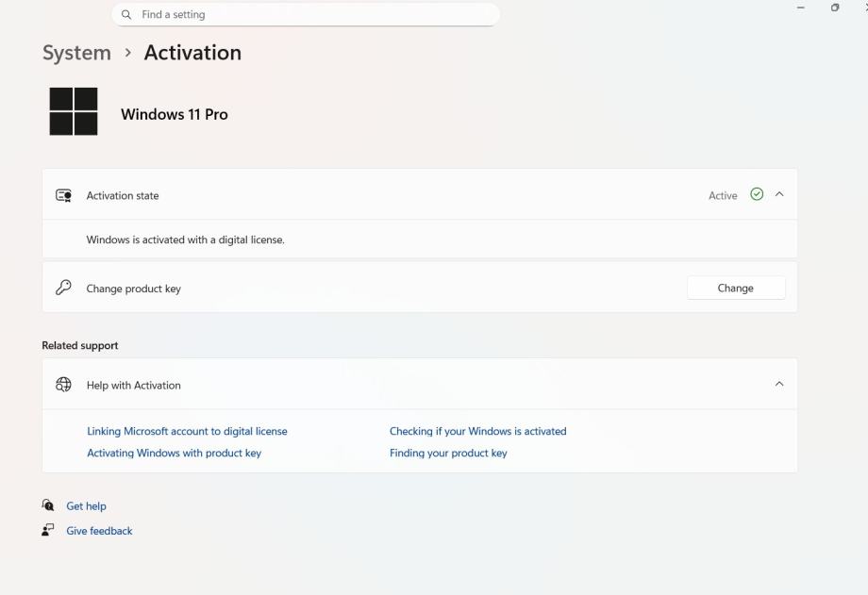868x595 pixels.
Task: Open Activating Windows with product key link
Action: click(x=174, y=453)
